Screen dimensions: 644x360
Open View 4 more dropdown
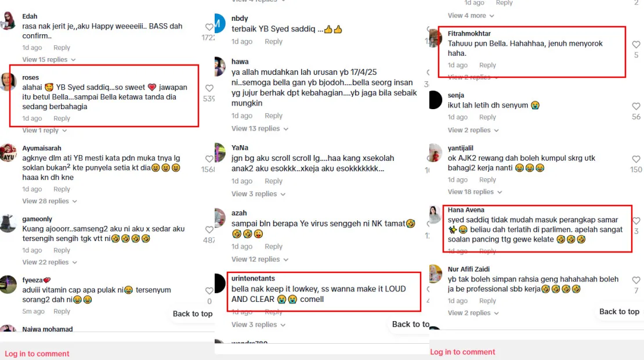[471, 16]
